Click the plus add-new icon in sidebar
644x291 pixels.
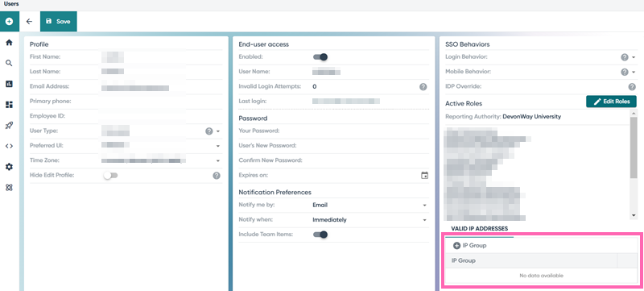pos(9,22)
